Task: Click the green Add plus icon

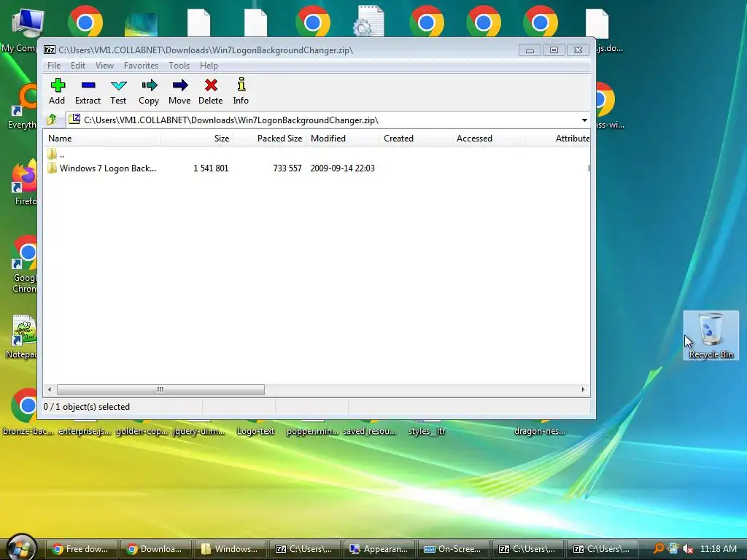Action: pyautogui.click(x=57, y=85)
